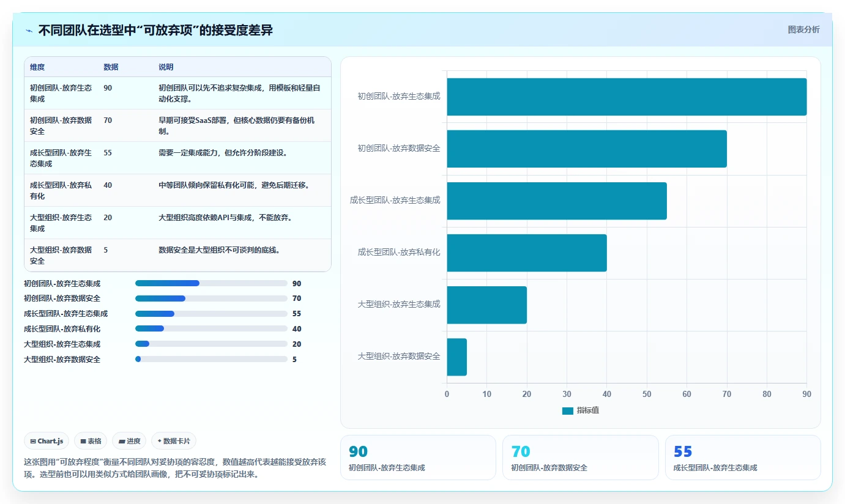
Task: Select the 大型组织-放弃生态集成 table row name
Action: tap(61, 223)
